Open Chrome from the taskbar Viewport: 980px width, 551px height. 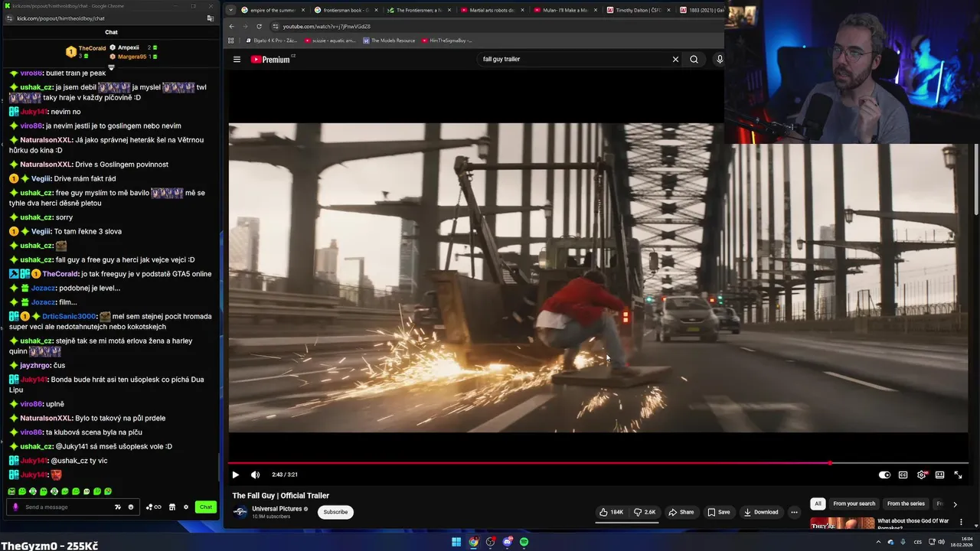click(473, 542)
